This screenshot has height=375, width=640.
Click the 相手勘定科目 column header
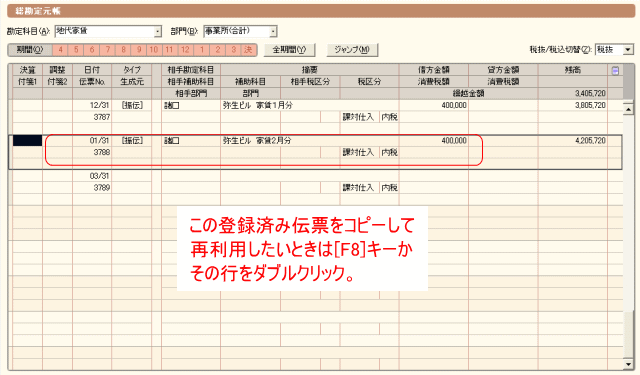pyautogui.click(x=191, y=70)
